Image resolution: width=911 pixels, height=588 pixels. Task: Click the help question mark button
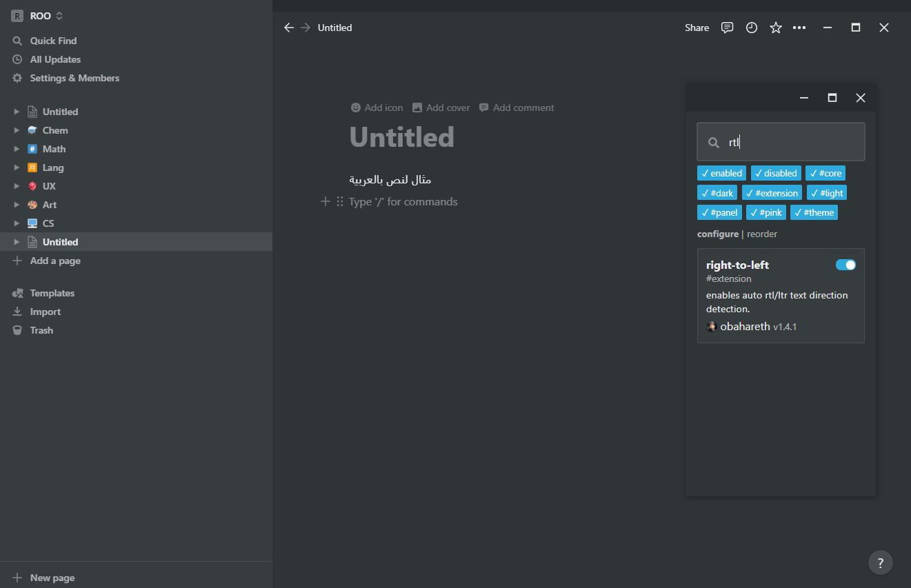pyautogui.click(x=880, y=562)
